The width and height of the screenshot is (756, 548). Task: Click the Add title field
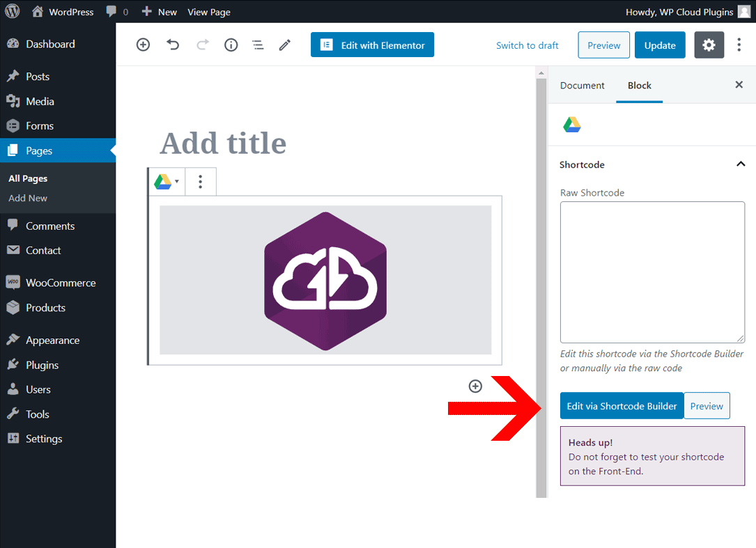pyautogui.click(x=223, y=143)
